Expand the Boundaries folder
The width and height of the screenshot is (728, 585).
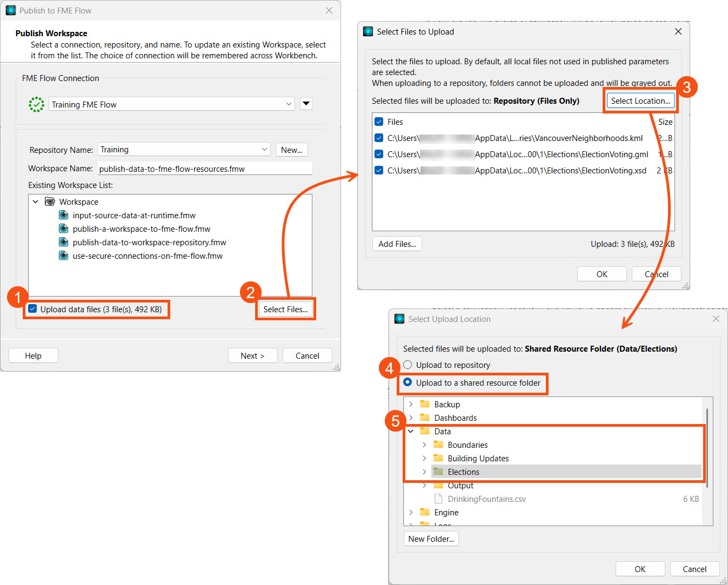[424, 445]
